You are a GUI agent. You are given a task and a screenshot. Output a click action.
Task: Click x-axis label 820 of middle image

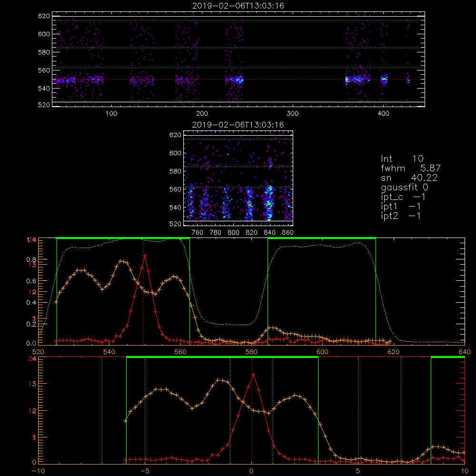tap(252, 233)
